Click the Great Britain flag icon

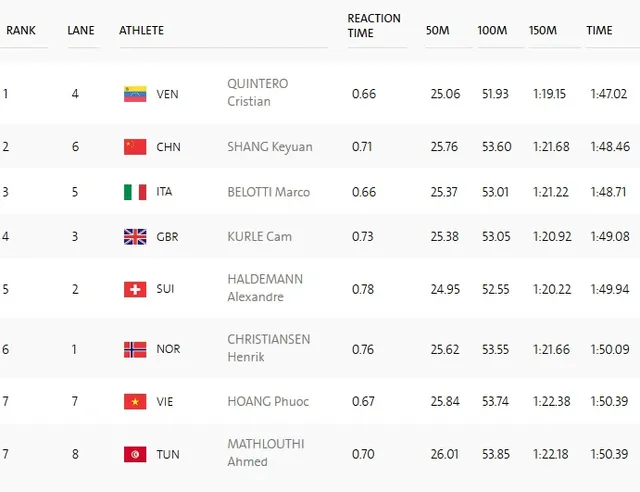tap(135, 237)
